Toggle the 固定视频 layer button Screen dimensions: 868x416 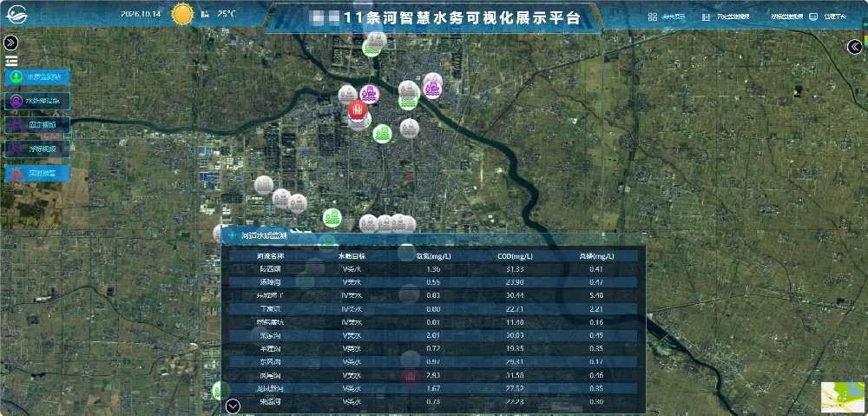[37, 125]
